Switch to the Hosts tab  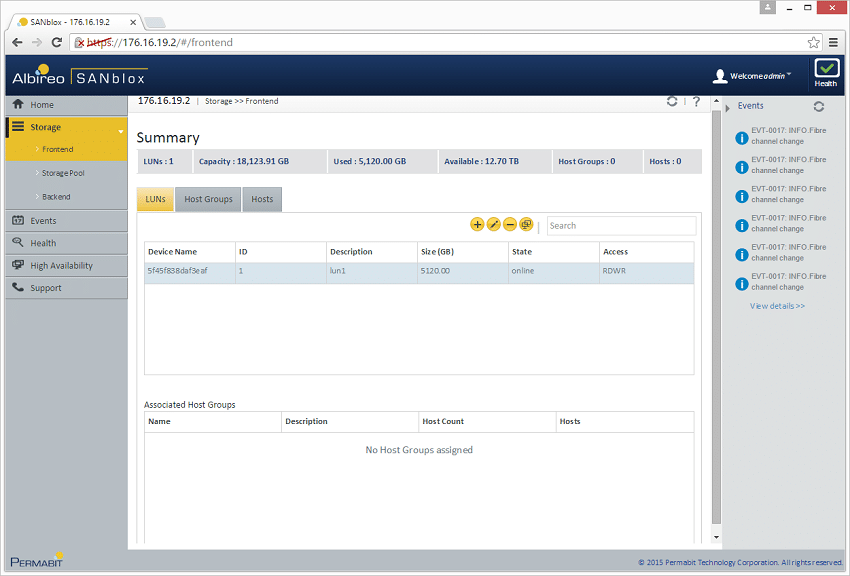262,199
